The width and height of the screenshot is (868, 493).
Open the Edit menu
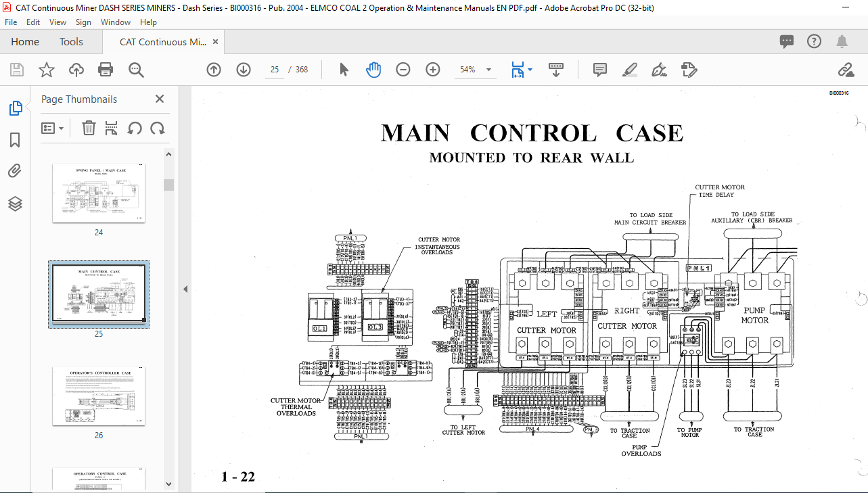click(33, 22)
